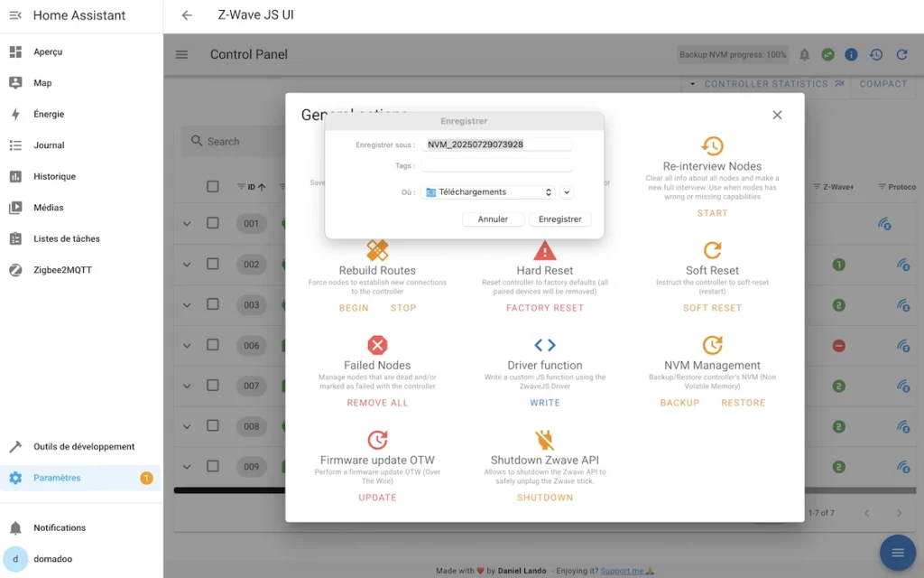Check the checkbox for node 009

[213, 466]
